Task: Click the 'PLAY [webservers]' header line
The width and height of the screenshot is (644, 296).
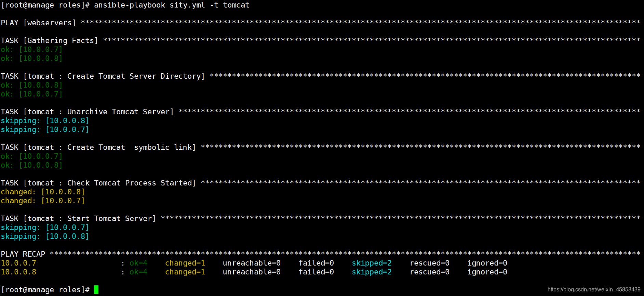Action: pyautogui.click(x=320, y=23)
